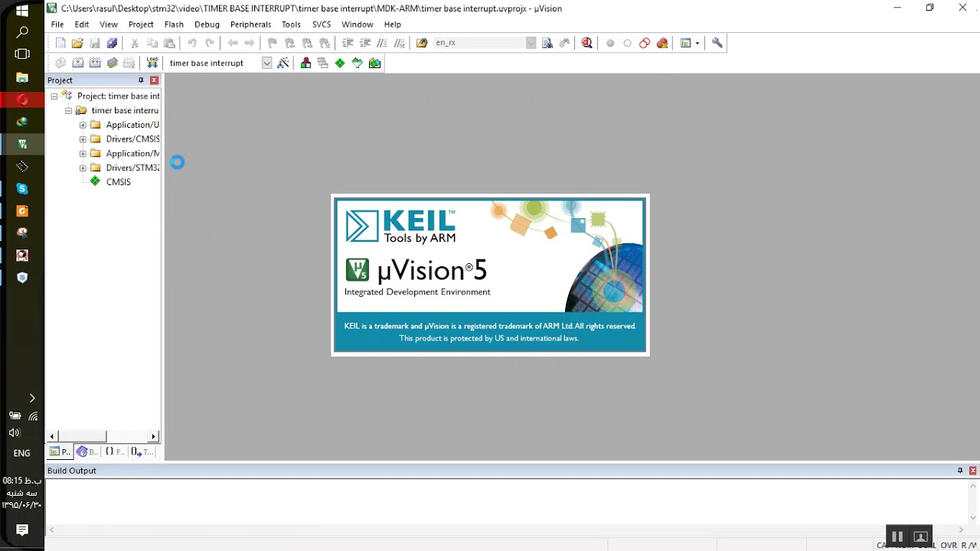The image size is (980, 551).
Task: Start the debug session with the red 'd' icon
Action: [x=587, y=44]
